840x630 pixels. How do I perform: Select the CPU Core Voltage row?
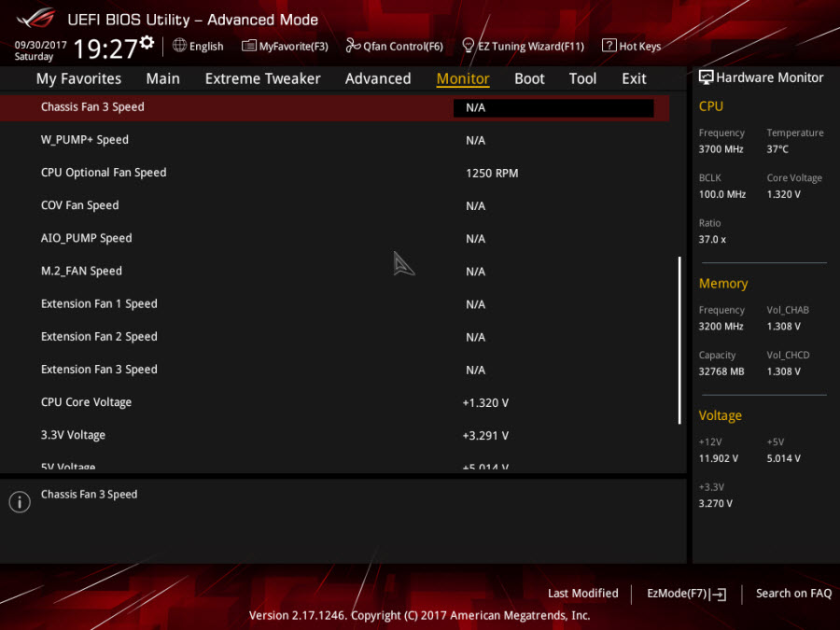(334, 402)
